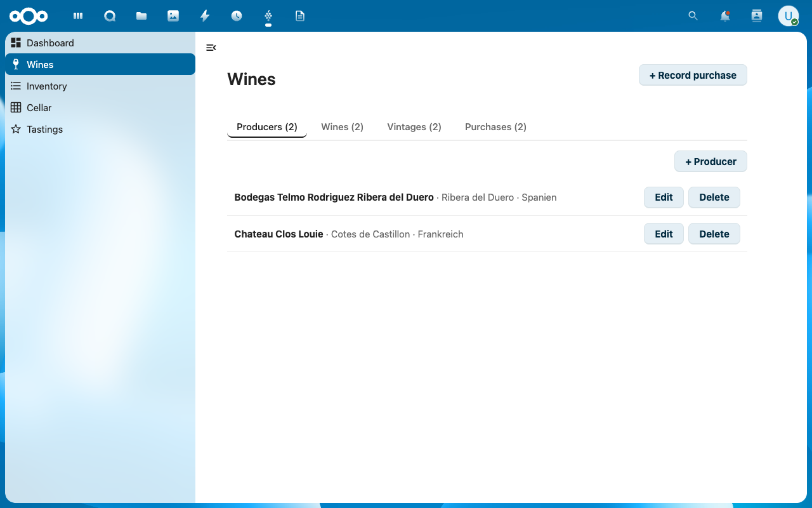
Task: Switch to the Producers (2) tab
Action: [x=267, y=127]
